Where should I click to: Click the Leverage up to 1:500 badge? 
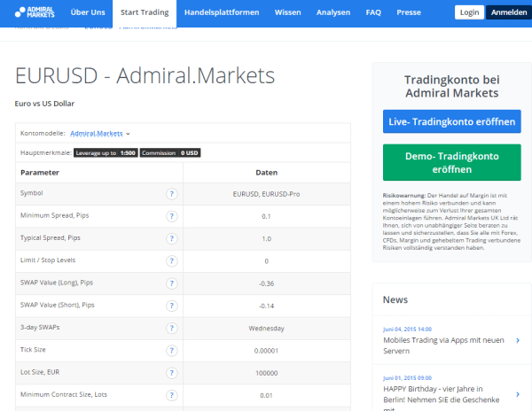(x=106, y=153)
